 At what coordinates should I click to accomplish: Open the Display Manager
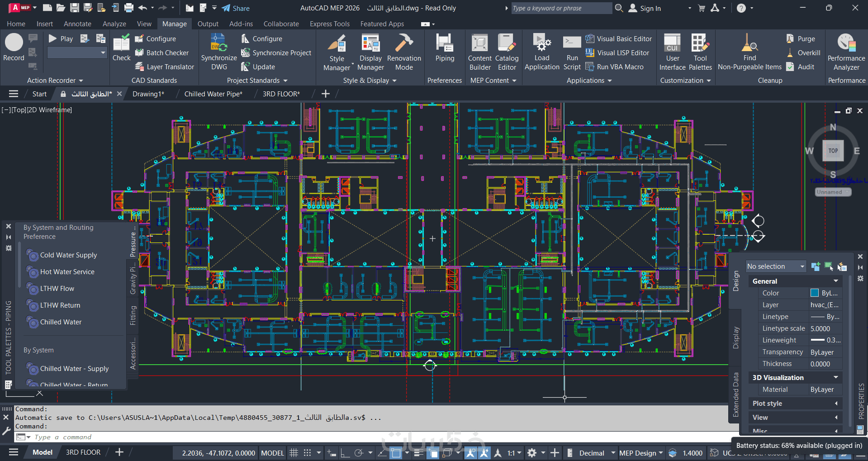pyautogui.click(x=370, y=52)
